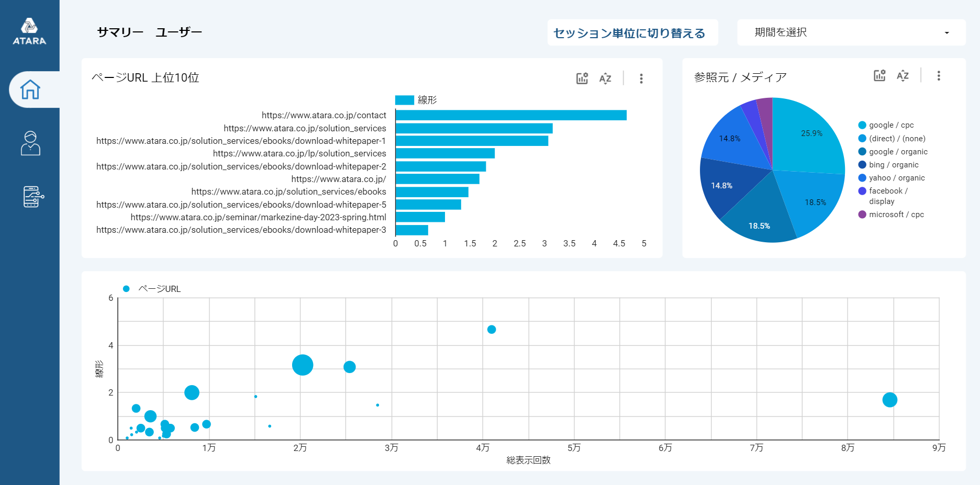Click the contact URL bar in chart
This screenshot has width=980, height=485.
point(510,115)
